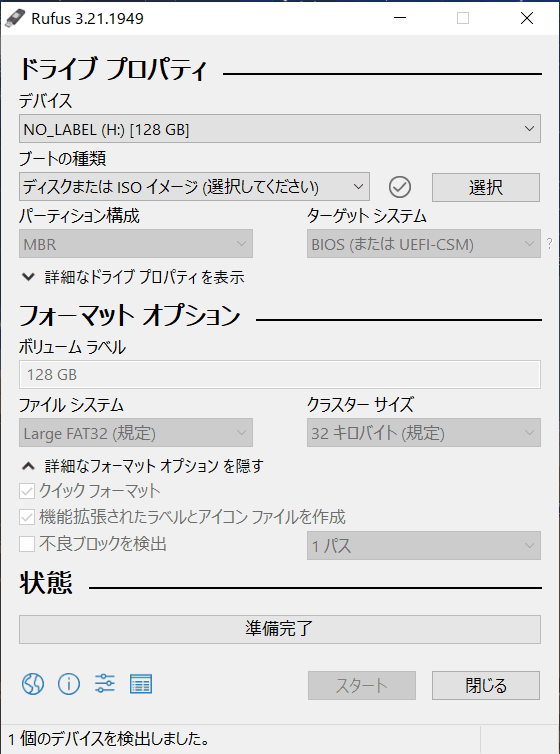Click the フォーマット オプション heading
Viewport: 560px width, 754px height.
click(129, 315)
